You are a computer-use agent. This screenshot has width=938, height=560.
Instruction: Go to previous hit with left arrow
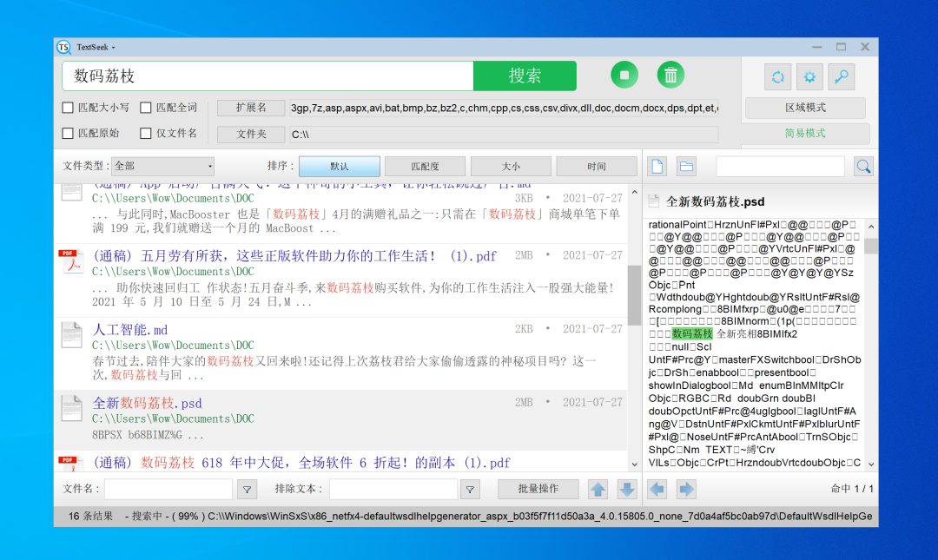[657, 490]
